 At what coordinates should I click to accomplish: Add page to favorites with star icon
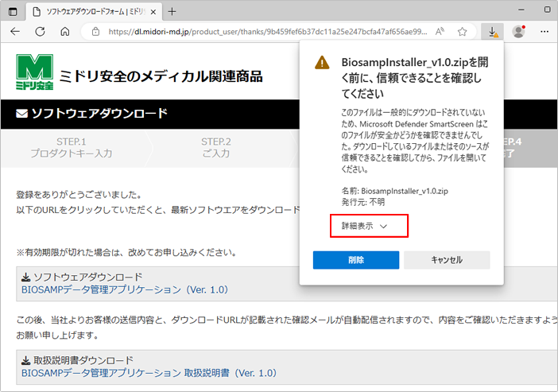pyautogui.click(x=463, y=32)
